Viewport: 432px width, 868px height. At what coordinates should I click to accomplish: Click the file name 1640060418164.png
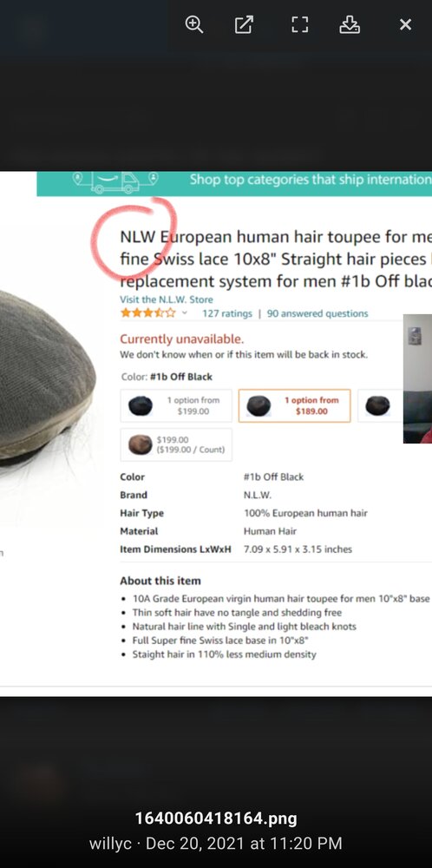tap(216, 819)
